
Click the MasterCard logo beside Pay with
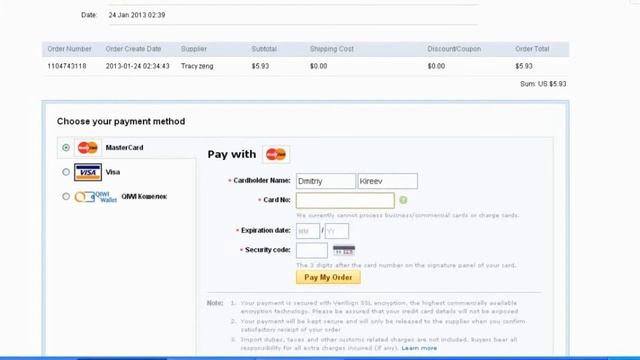coord(276,154)
